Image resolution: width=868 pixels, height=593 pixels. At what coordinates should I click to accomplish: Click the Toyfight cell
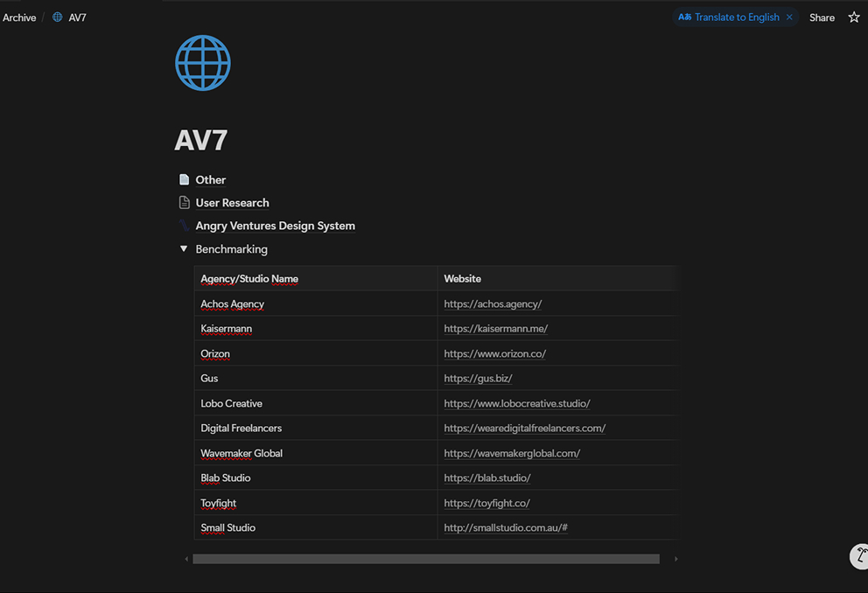(316, 503)
